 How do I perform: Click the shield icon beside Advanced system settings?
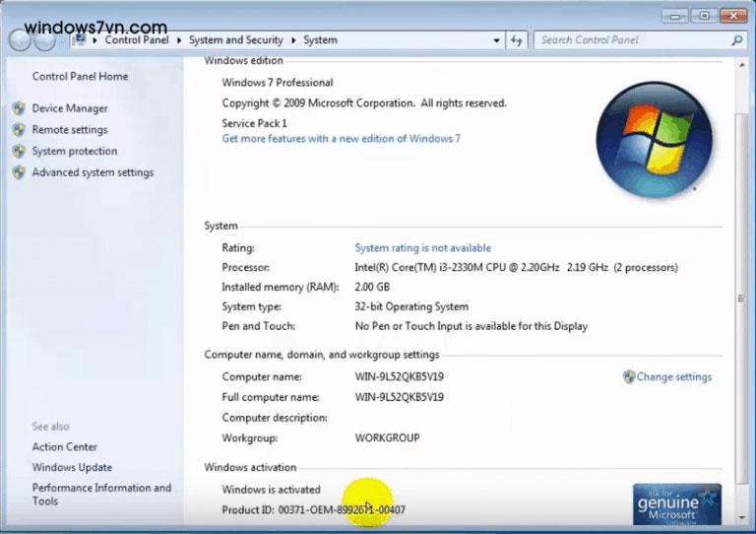point(18,172)
